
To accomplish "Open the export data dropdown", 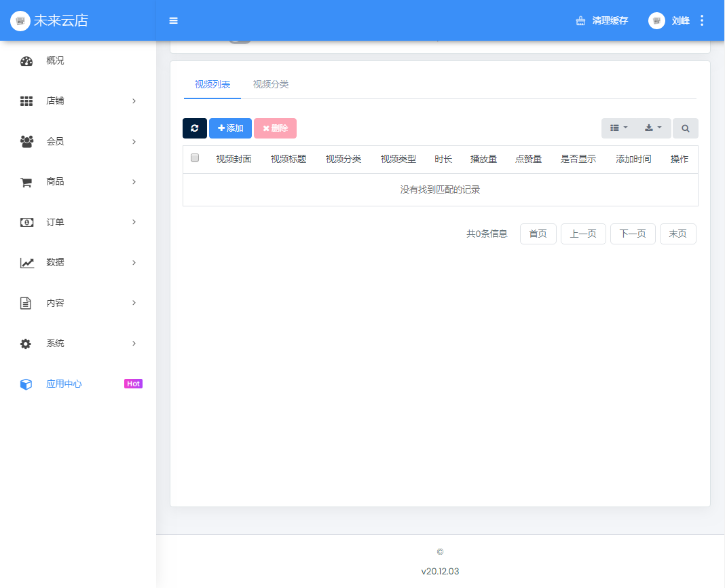I will pyautogui.click(x=653, y=128).
